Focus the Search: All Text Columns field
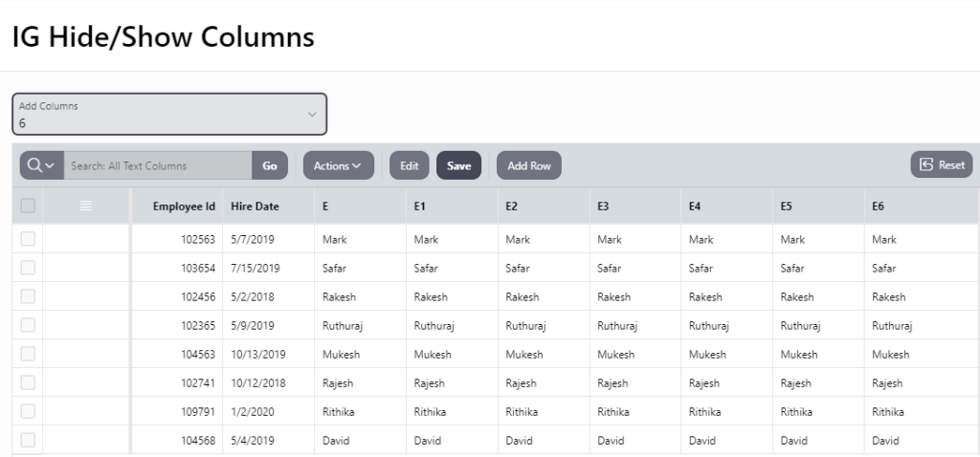 tap(158, 165)
